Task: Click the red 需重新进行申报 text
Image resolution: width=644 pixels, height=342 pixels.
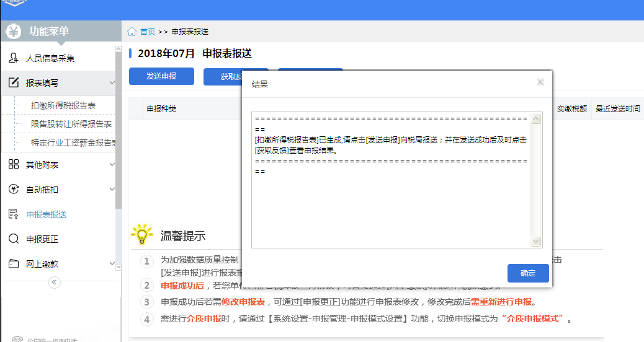Action: coord(501,302)
